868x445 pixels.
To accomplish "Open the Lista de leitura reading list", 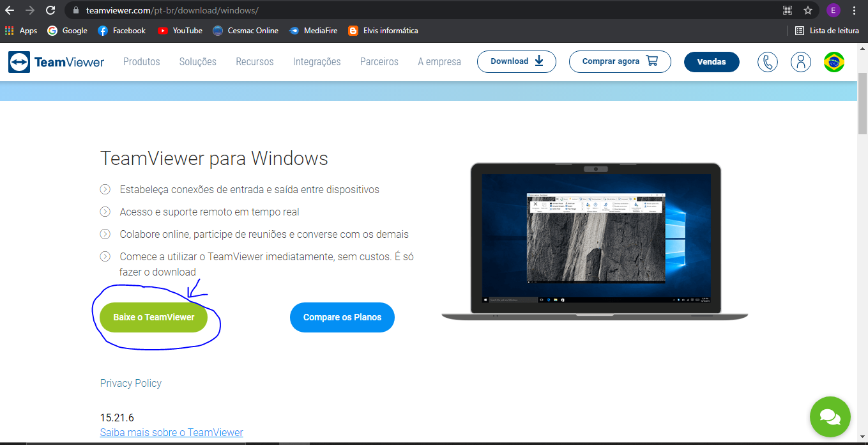I will pyautogui.click(x=828, y=31).
